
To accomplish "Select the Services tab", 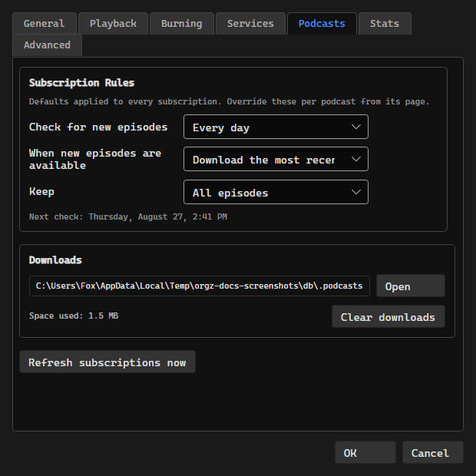I will [x=250, y=23].
